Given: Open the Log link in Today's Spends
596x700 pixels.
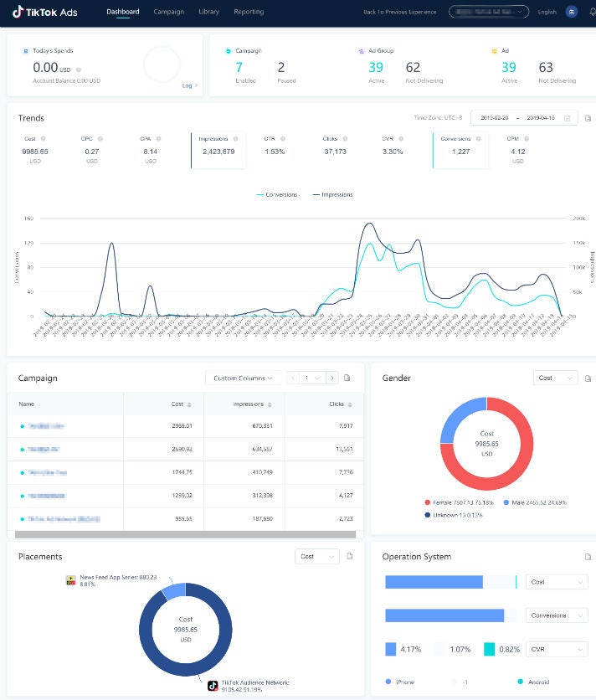Looking at the screenshot, I should point(189,85).
